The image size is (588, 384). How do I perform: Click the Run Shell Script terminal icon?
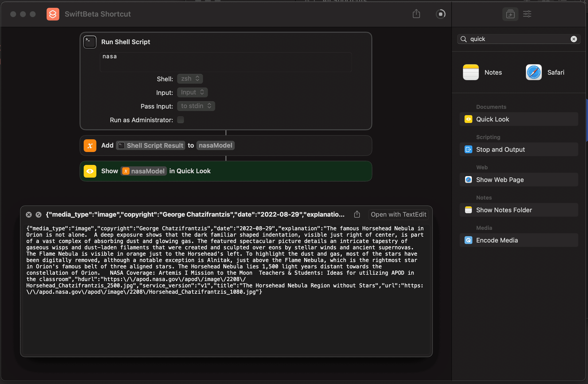(x=90, y=42)
